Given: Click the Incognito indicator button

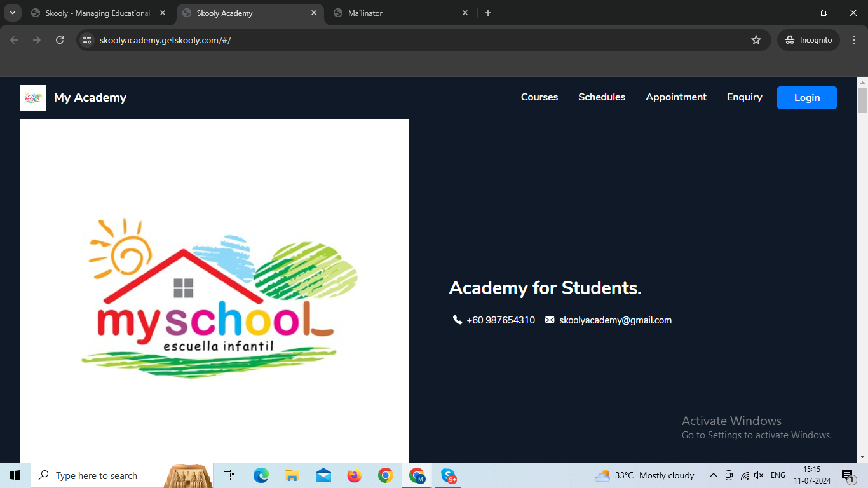Looking at the screenshot, I should [x=808, y=40].
